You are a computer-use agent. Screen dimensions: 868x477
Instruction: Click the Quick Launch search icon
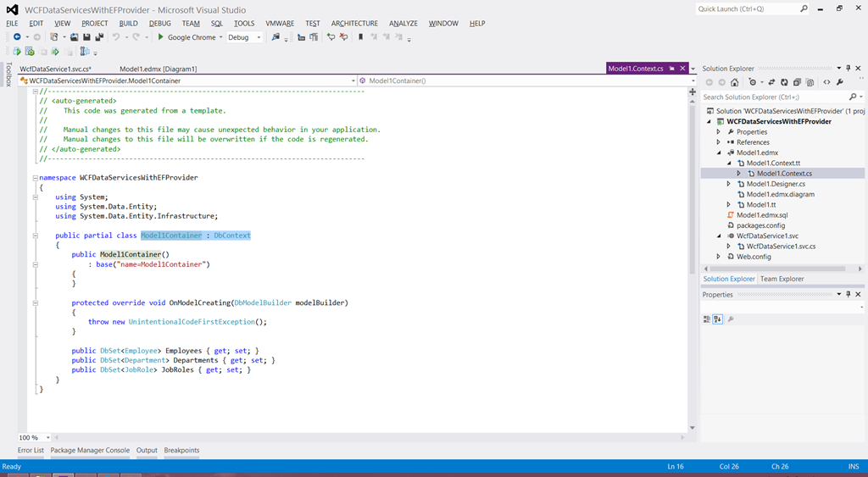pos(804,8)
